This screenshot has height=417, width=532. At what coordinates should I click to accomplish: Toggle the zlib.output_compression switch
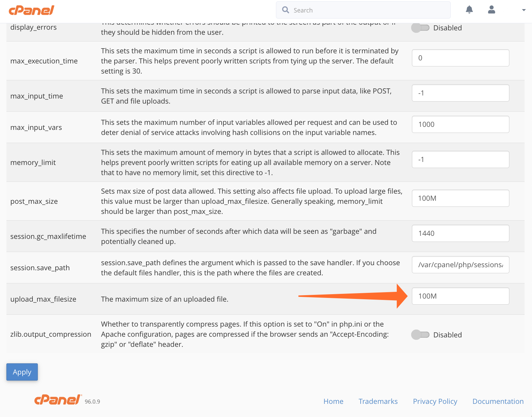click(x=420, y=335)
